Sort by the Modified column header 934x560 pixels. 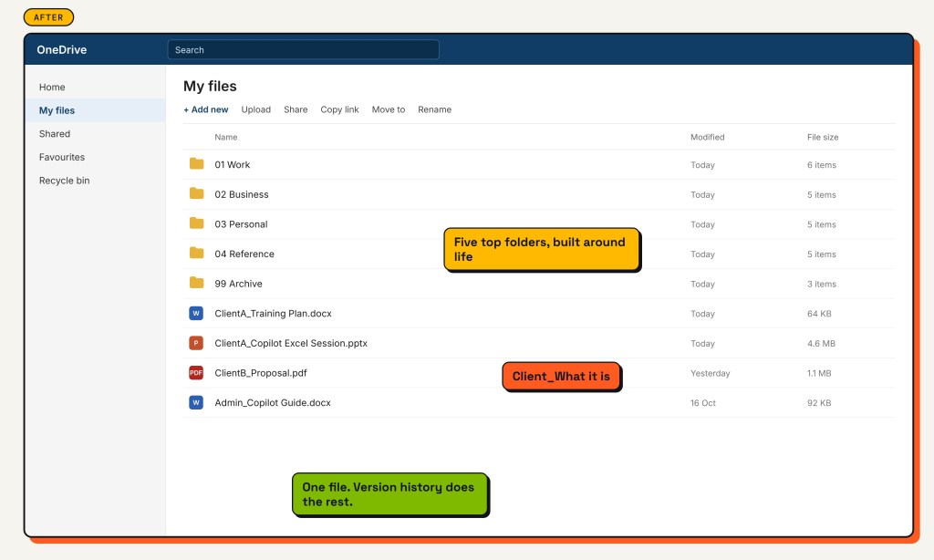[x=707, y=137]
